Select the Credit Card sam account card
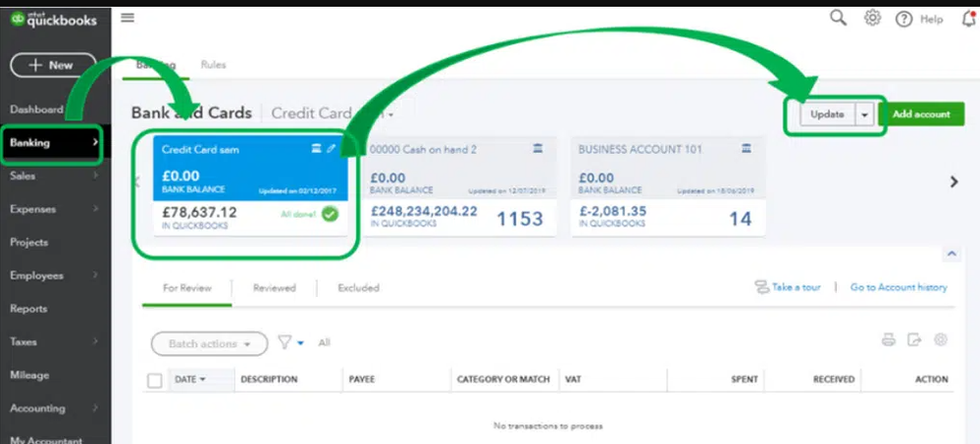This screenshot has height=444, width=980. [x=250, y=185]
